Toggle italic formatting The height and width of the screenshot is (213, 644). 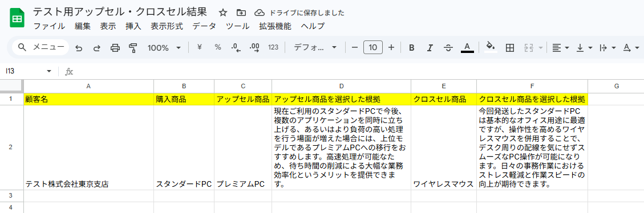pyautogui.click(x=430, y=48)
